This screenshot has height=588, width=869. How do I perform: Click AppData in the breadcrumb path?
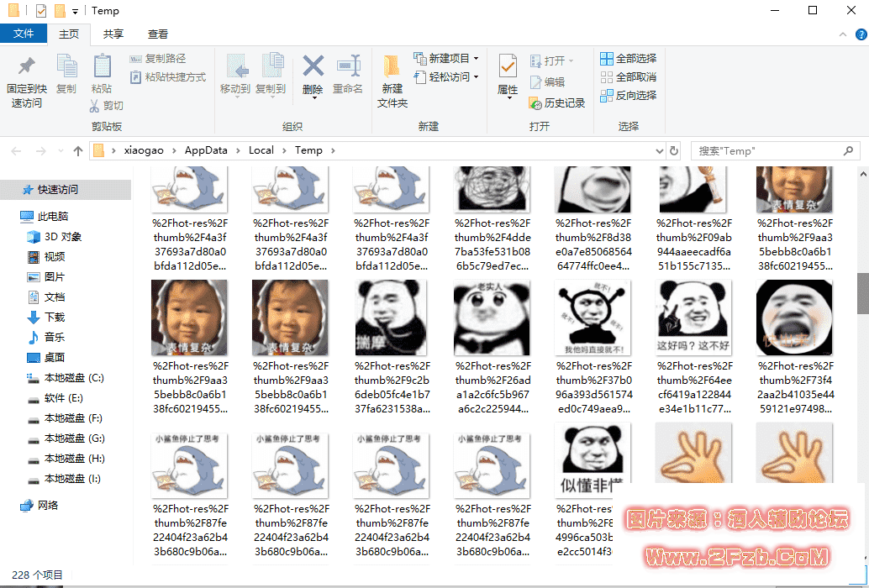[206, 150]
